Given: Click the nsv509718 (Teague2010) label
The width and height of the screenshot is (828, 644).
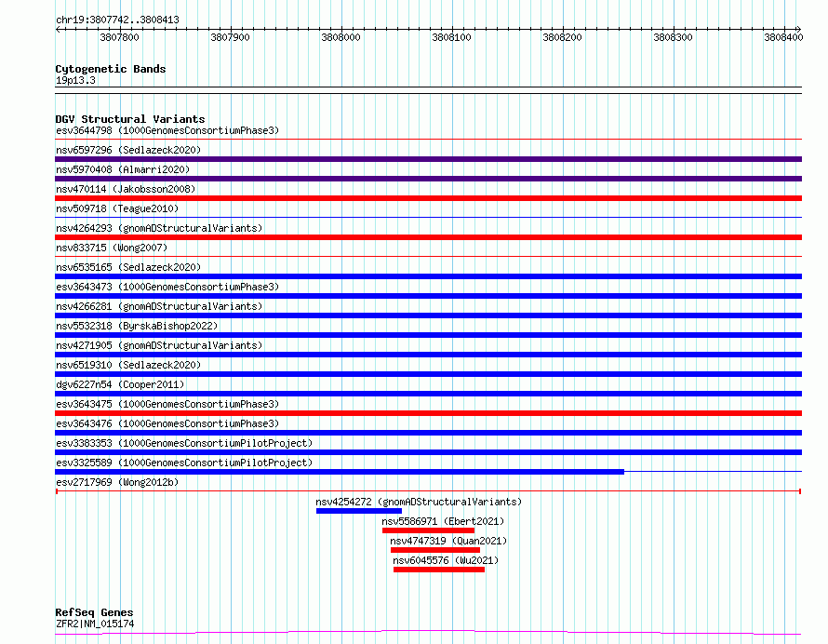Looking at the screenshot, I should (x=117, y=208).
